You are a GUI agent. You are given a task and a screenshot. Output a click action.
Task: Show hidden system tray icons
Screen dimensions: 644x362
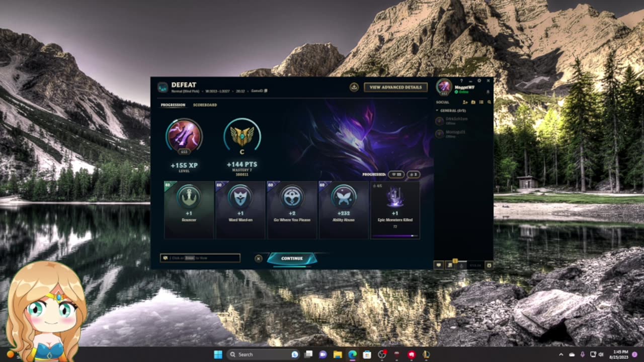pos(561,354)
